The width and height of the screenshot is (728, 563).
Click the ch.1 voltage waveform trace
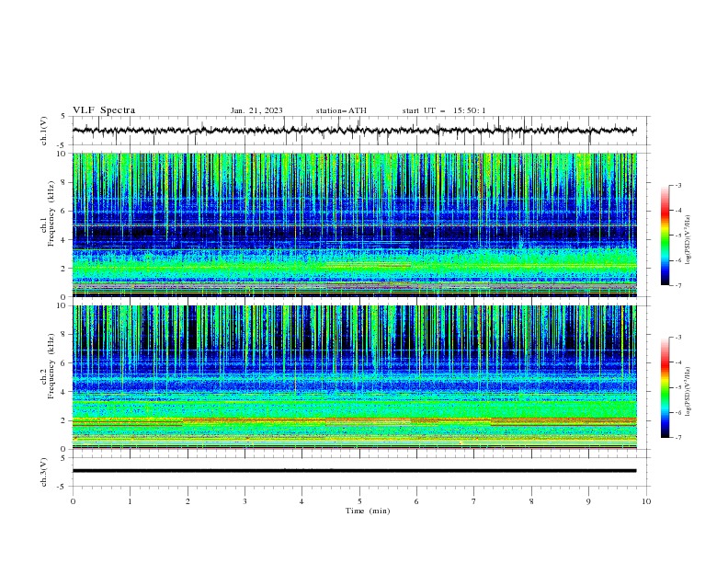pyautogui.click(x=355, y=131)
